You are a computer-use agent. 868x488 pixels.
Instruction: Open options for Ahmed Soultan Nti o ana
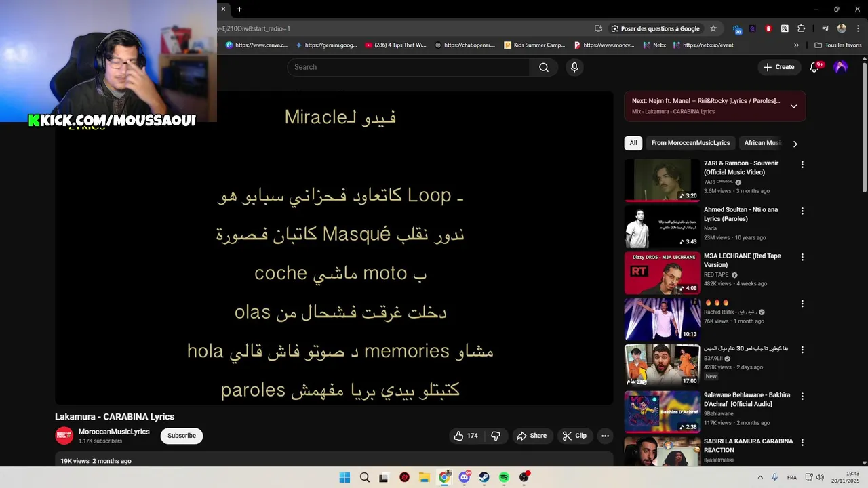[802, 211]
